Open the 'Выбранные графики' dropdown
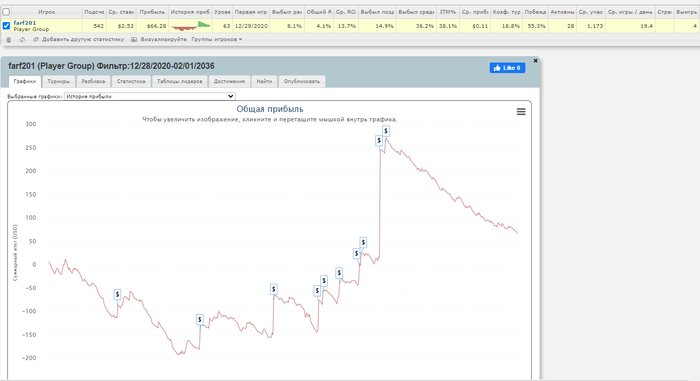This screenshot has height=381, width=700. (150, 96)
